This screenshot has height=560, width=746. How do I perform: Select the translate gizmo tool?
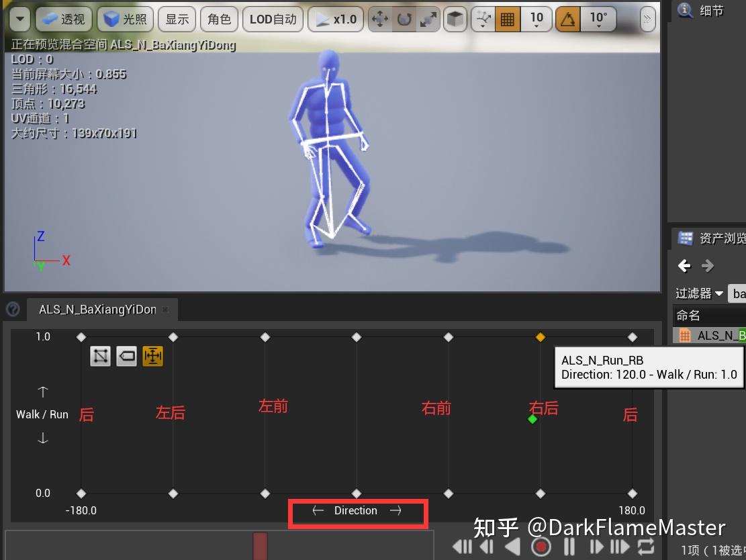[379, 19]
